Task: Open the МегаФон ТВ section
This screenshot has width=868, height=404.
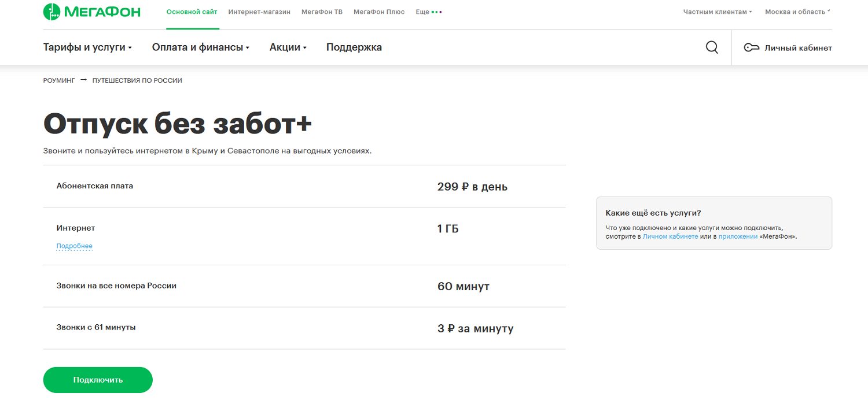Action: [x=322, y=11]
